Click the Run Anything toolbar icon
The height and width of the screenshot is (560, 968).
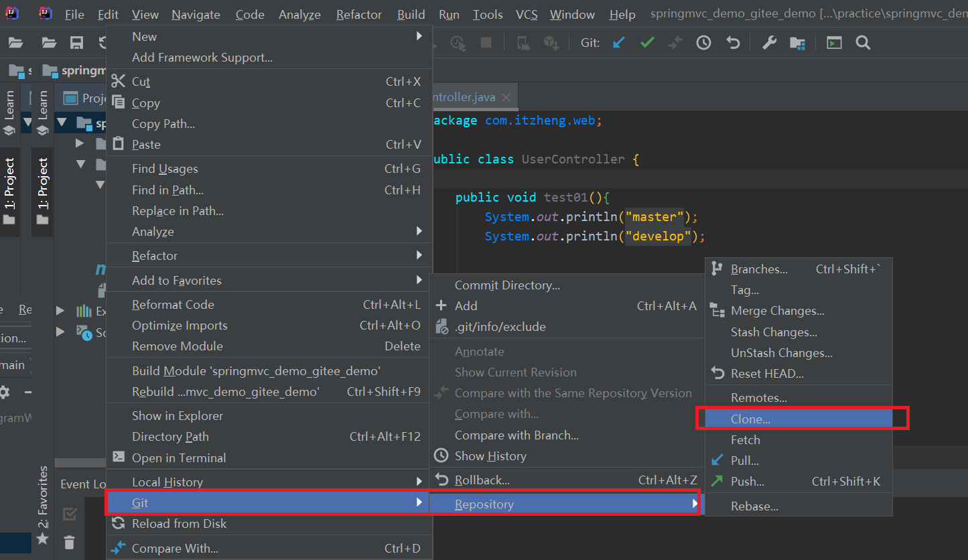(x=834, y=43)
